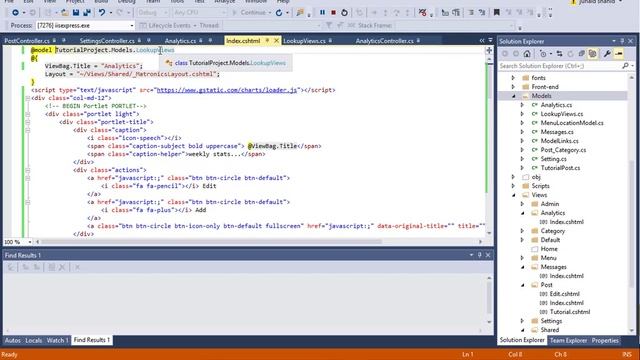Switch to the Analytics.cs tab
This screenshot has height=360, width=640.
(180, 41)
